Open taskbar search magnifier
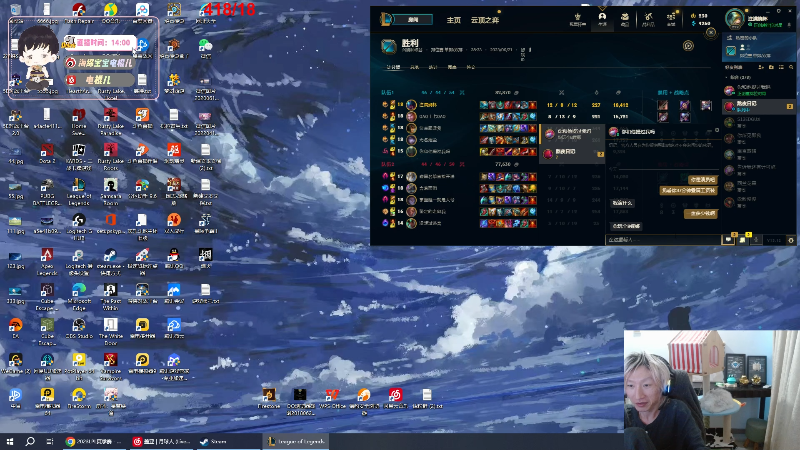The height and width of the screenshot is (450, 800). point(30,441)
